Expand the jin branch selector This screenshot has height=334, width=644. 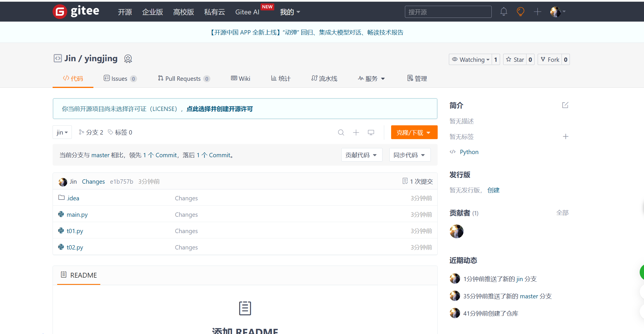62,132
